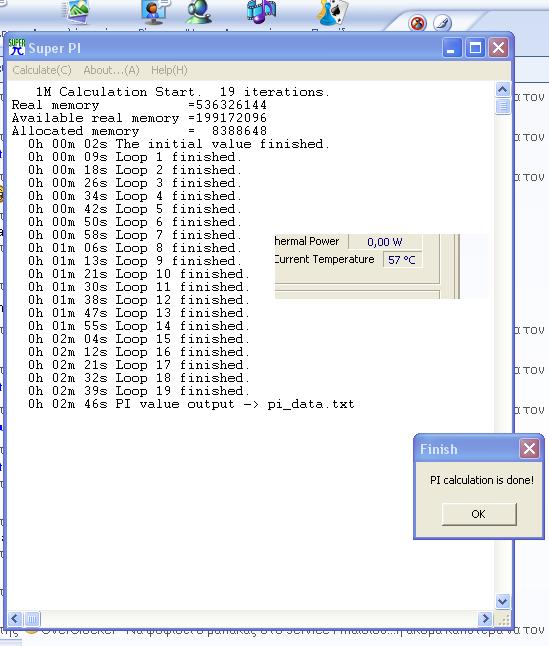Click the 'Loop 10 finished.' line
The width and height of the screenshot is (549, 646).
(139, 274)
